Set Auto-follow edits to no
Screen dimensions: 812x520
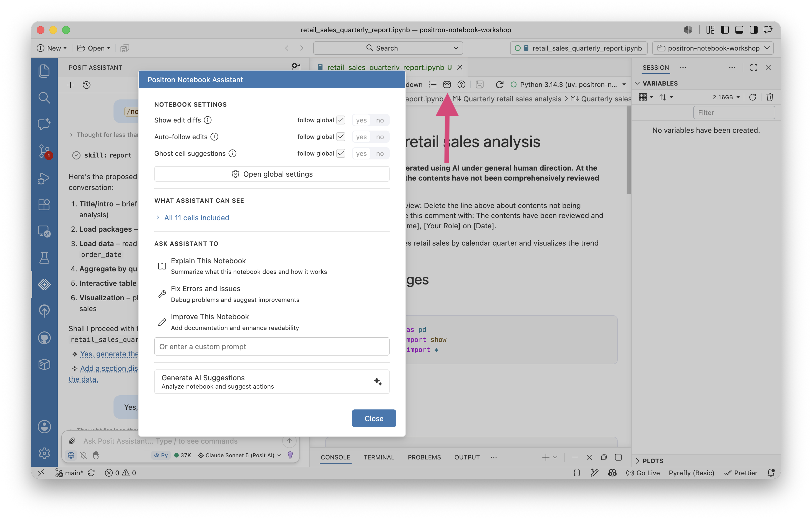[380, 137]
